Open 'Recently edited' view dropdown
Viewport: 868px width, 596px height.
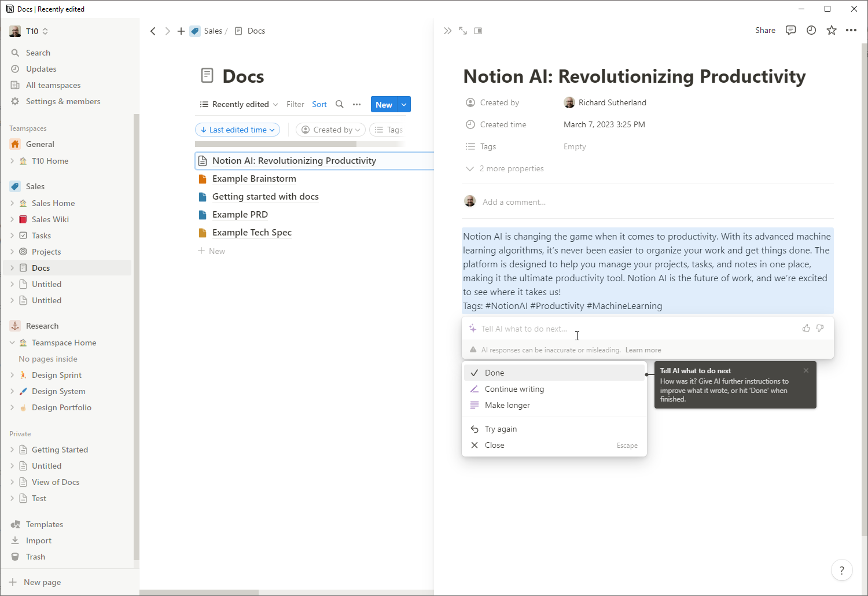[239, 104]
